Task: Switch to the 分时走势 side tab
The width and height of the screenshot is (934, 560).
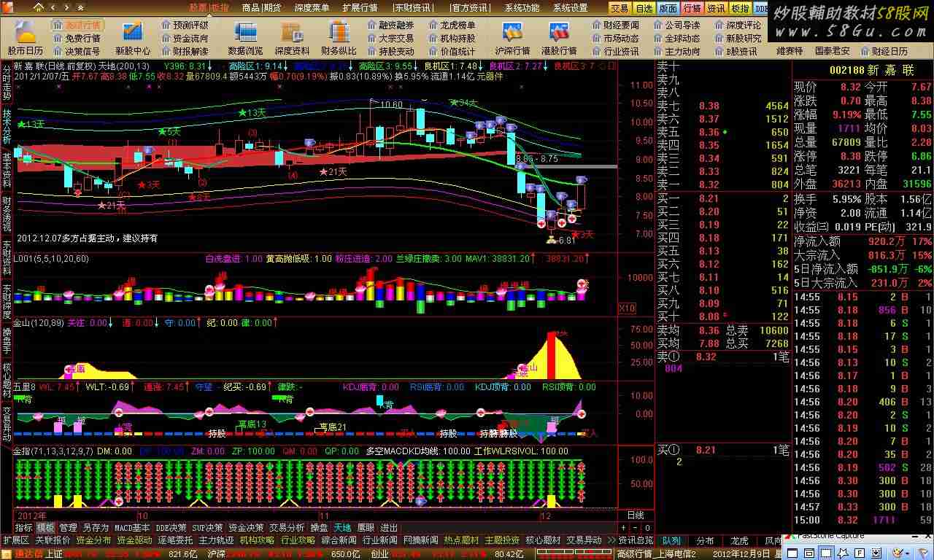Action: pyautogui.click(x=7, y=82)
